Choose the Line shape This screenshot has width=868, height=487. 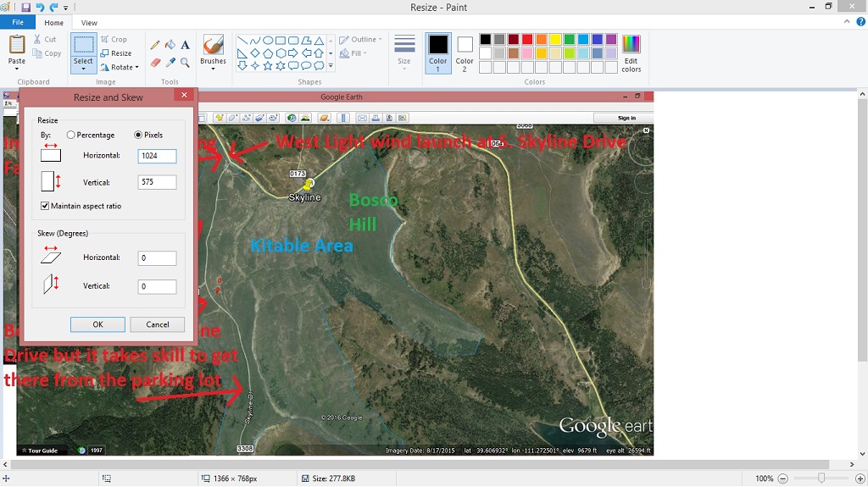pos(242,41)
